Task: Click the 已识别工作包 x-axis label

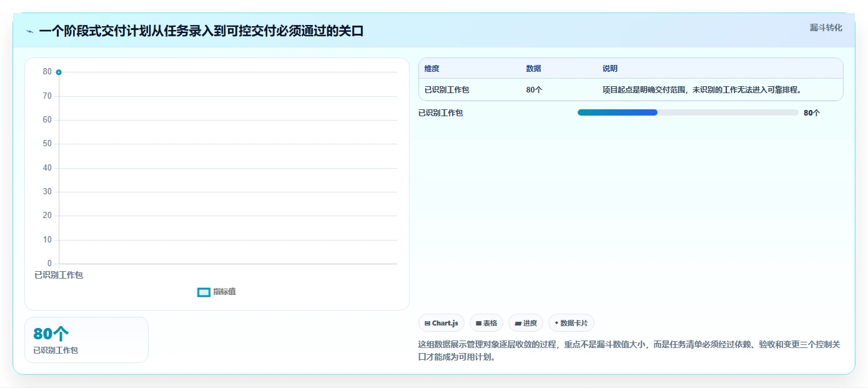Action: (x=59, y=276)
